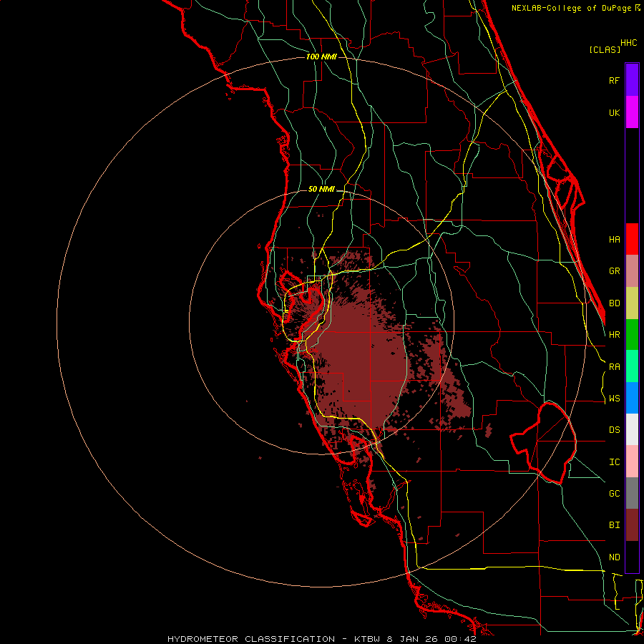This screenshot has width=644, height=644.
Task: Click the dark red BI legend swatch
Action: (x=632, y=525)
